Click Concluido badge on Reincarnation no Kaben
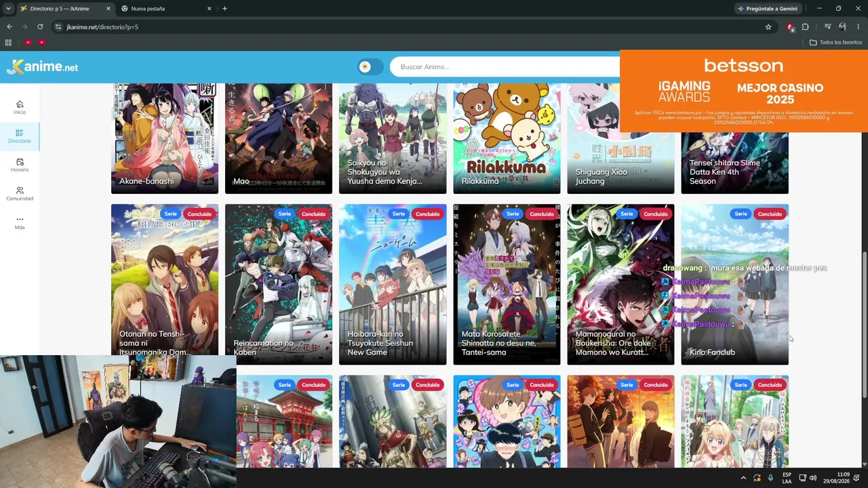868x488 pixels. click(x=313, y=214)
